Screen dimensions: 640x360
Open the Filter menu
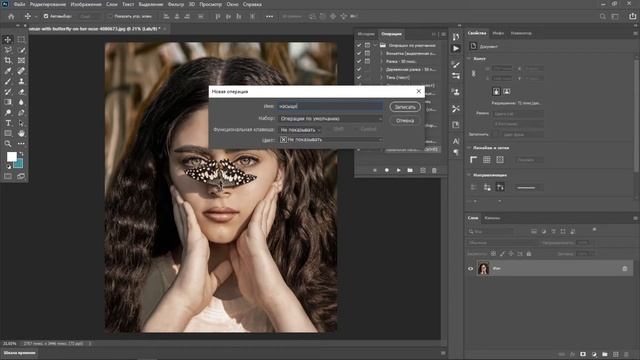[176, 4]
